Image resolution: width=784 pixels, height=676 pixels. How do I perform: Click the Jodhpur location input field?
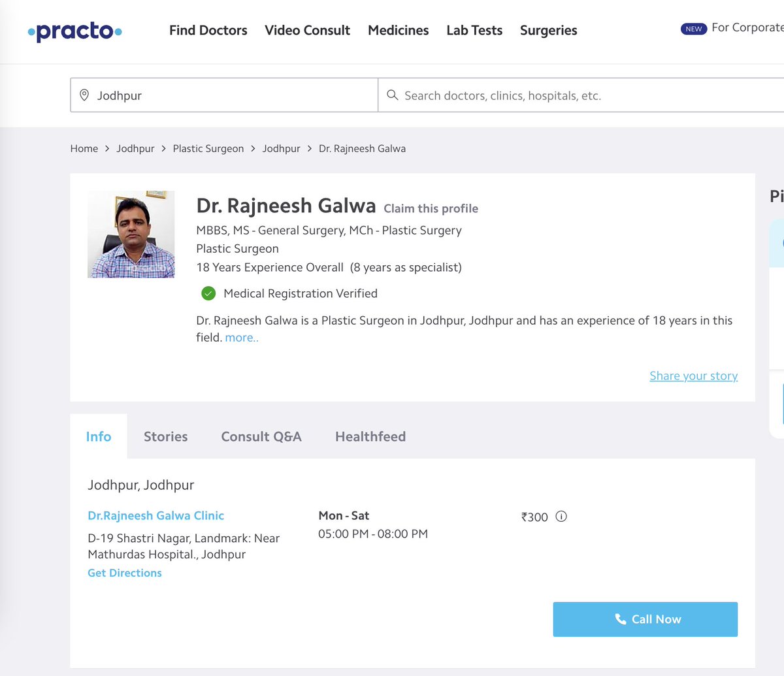[x=224, y=95]
